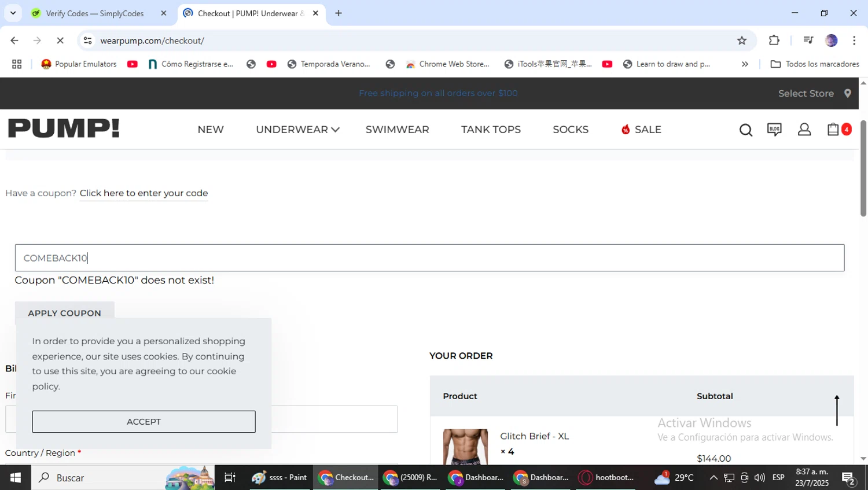Open the SOCKS menu item
This screenshot has height=490, width=868.
pyautogui.click(x=571, y=130)
